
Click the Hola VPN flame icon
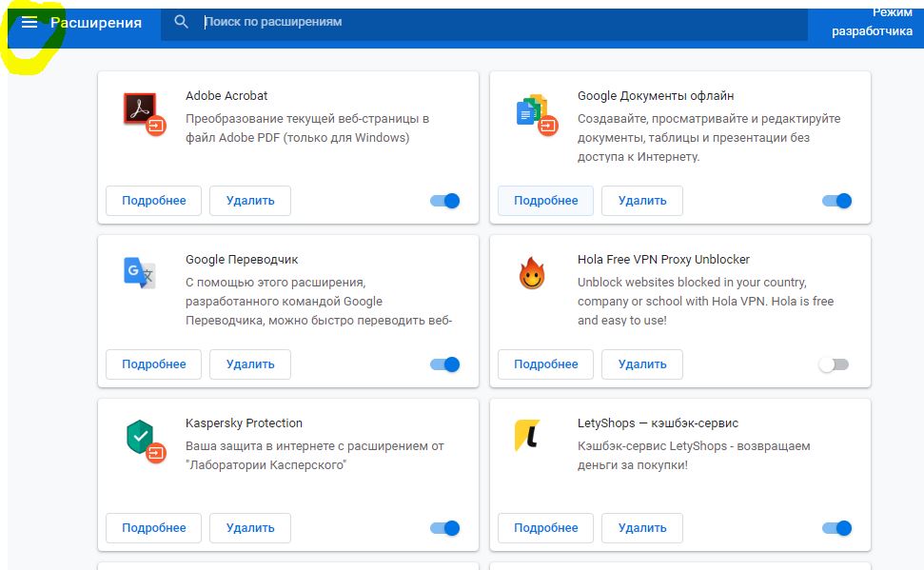coord(532,273)
